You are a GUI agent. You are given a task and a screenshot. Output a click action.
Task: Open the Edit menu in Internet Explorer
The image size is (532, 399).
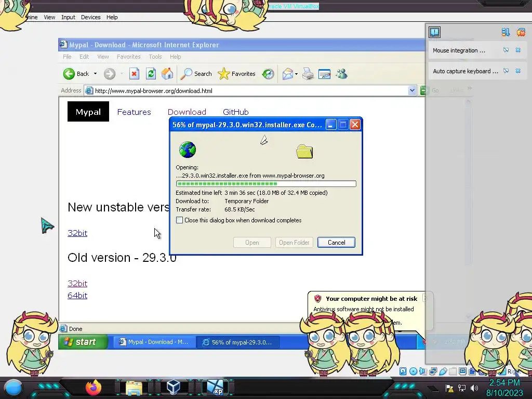[x=84, y=57]
